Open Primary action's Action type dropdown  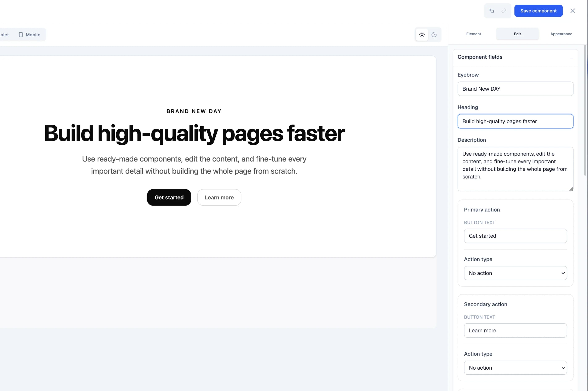click(x=515, y=273)
